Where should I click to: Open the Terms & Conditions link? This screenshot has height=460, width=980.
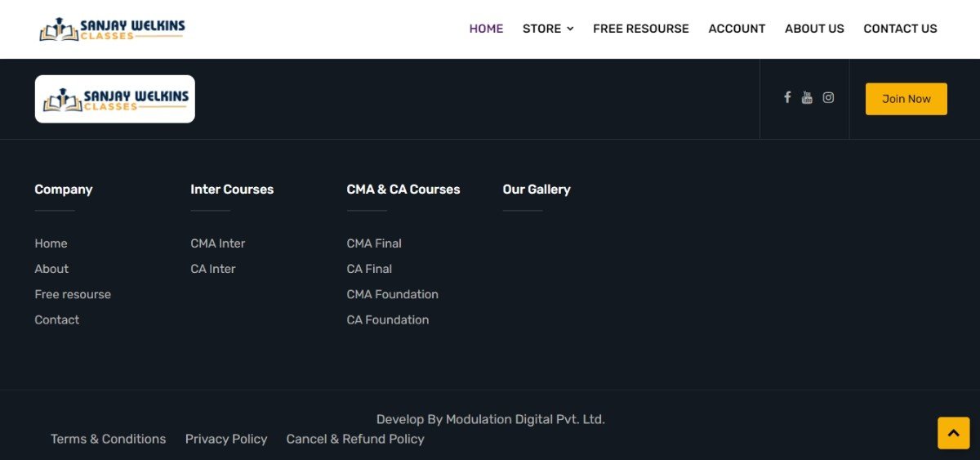(x=108, y=439)
